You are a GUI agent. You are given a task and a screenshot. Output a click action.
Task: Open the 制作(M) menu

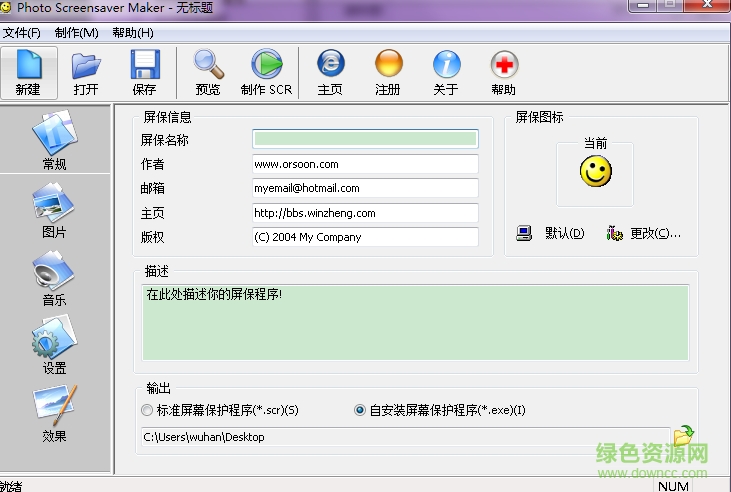[76, 33]
